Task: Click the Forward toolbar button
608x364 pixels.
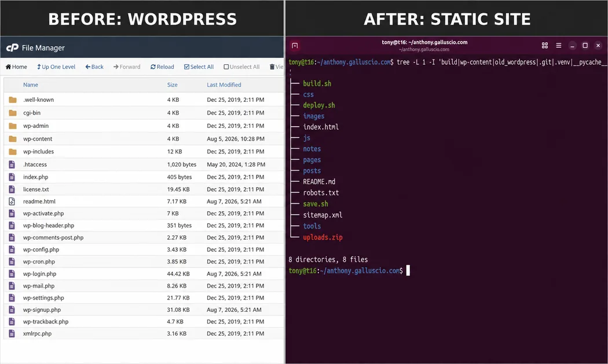Action: click(127, 67)
